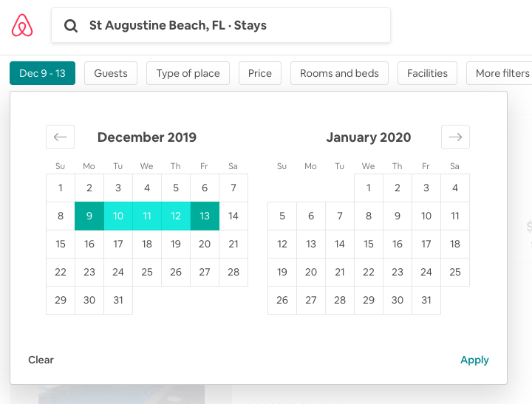Select December 9 check-in date
This screenshot has height=404, width=532.
click(x=89, y=216)
